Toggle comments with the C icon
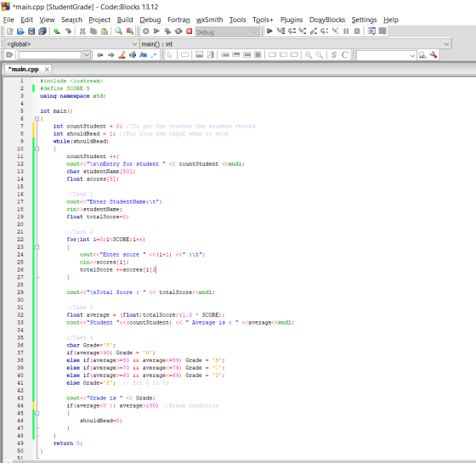Image resolution: width=476 pixels, height=463 pixels. [345, 55]
